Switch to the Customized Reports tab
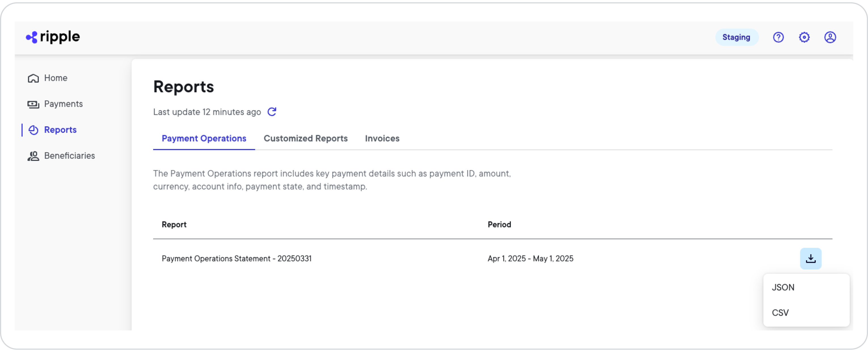 pyautogui.click(x=306, y=139)
